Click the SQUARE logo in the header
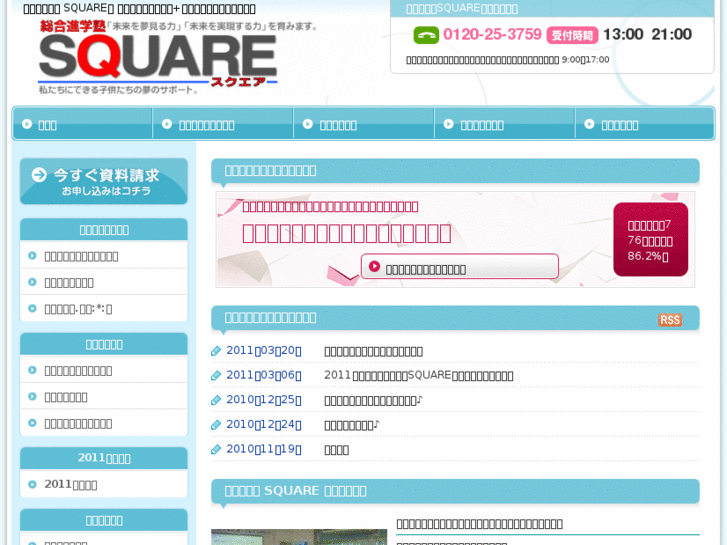The height and width of the screenshot is (545, 727). coord(158,56)
